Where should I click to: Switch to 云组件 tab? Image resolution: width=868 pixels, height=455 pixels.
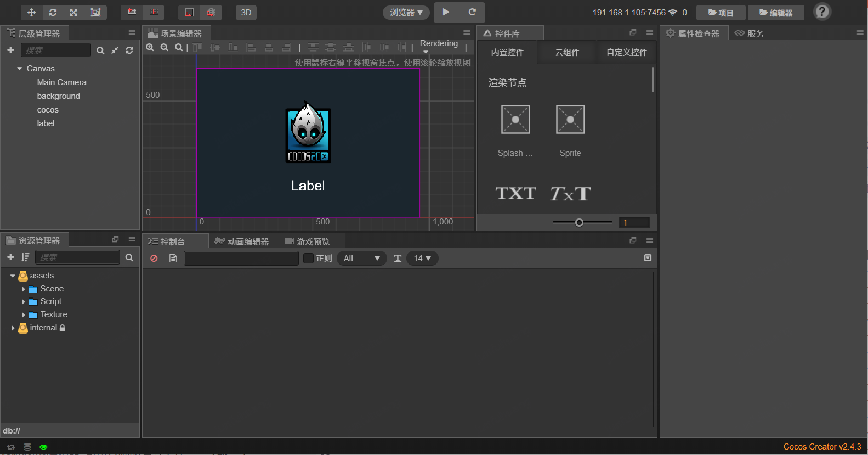[567, 52]
